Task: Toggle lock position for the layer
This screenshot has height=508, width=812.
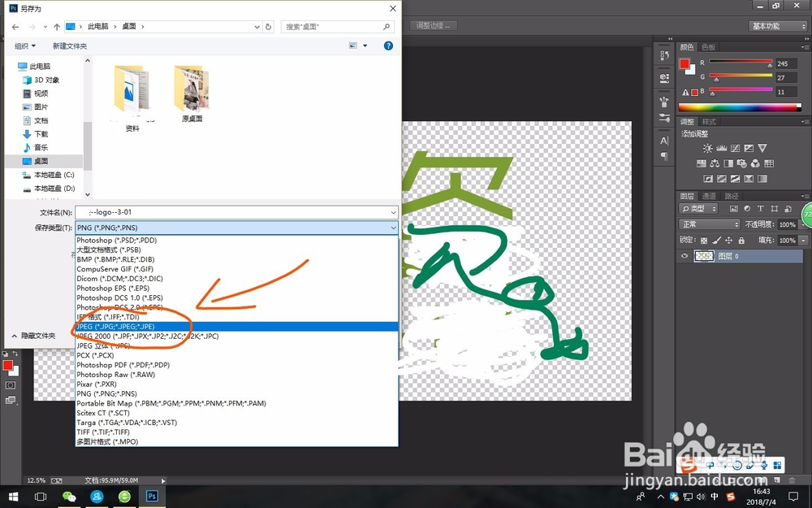Action: coord(728,241)
